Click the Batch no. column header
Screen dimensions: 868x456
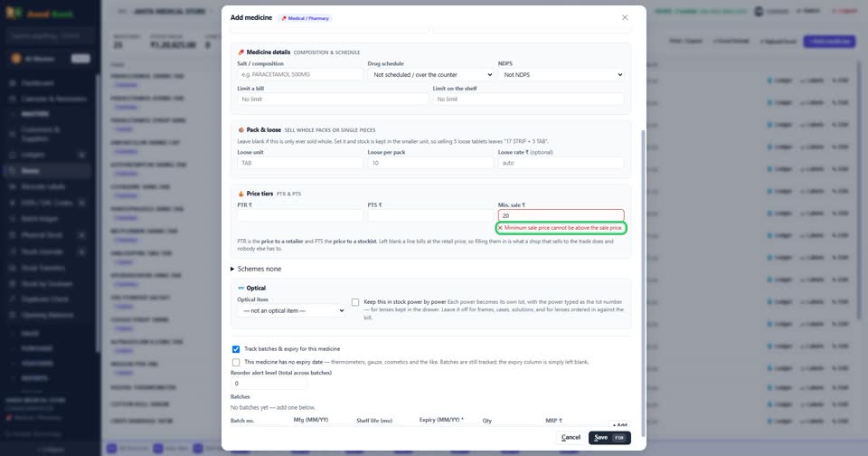pos(242,421)
